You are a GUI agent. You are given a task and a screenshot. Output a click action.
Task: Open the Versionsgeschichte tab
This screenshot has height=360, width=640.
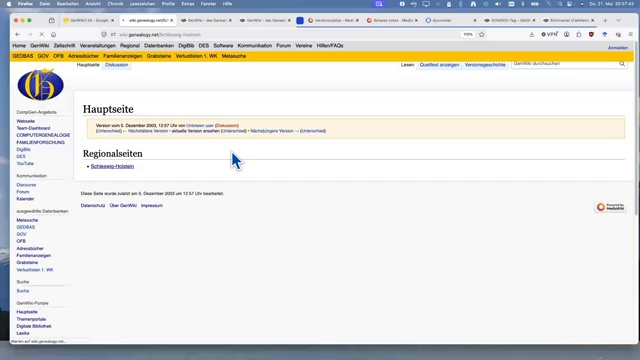485,65
